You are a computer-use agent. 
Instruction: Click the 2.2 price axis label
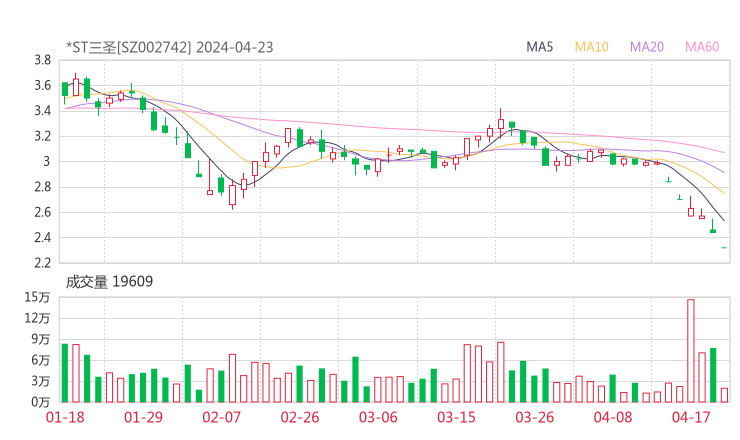point(42,262)
